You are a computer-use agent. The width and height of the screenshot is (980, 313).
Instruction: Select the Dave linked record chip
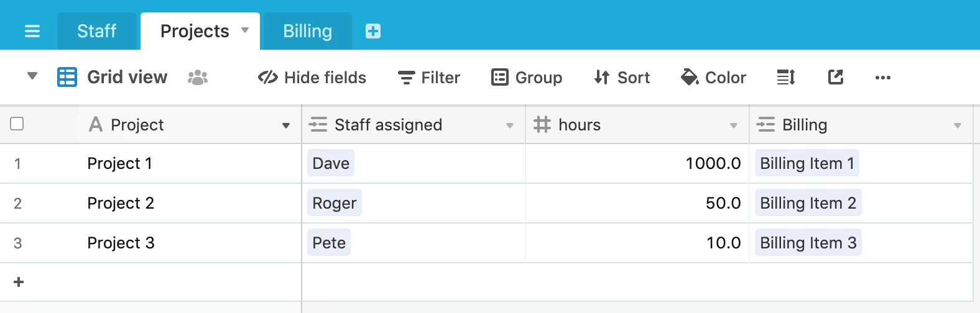pyautogui.click(x=331, y=163)
